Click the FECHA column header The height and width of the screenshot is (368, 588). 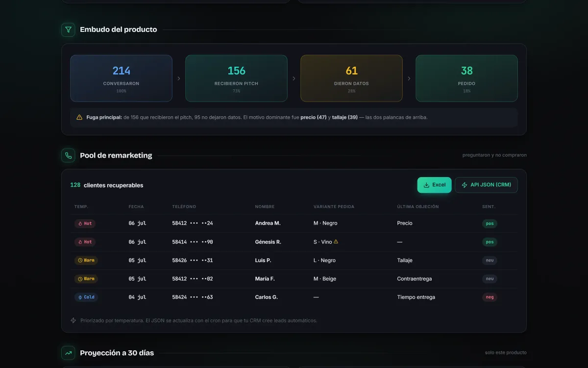coord(136,207)
